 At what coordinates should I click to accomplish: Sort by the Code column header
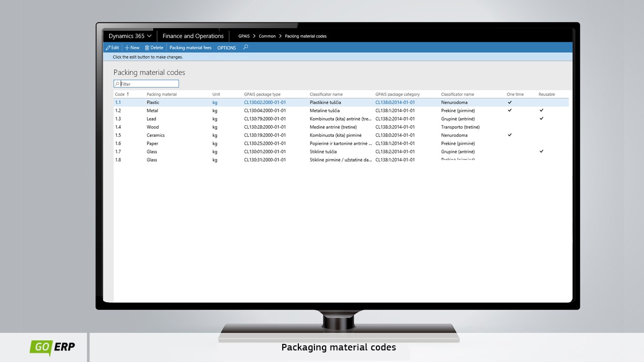pos(122,95)
